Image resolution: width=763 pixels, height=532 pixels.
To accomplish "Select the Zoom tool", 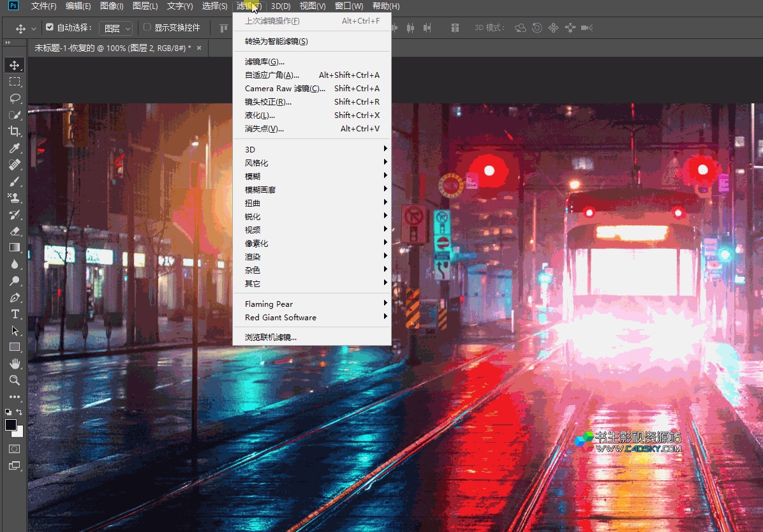I will 14,380.
